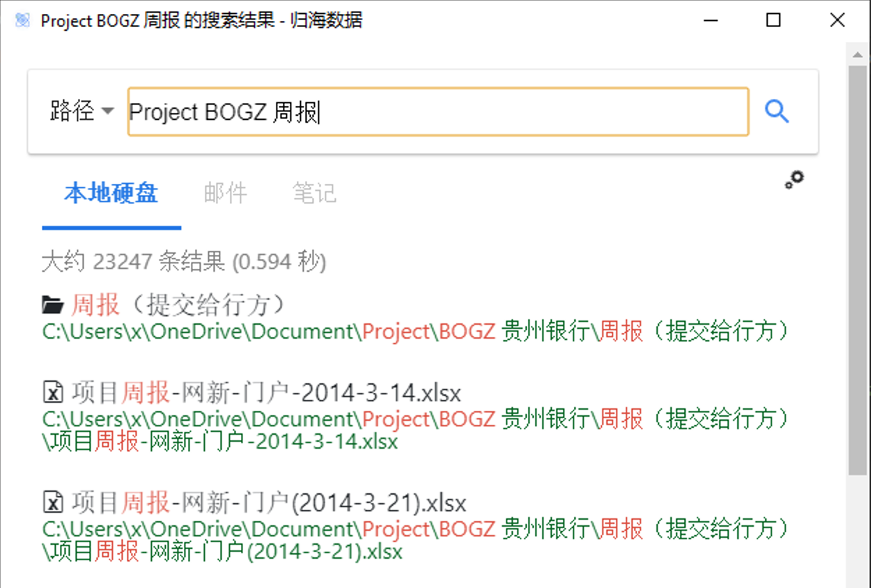The height and width of the screenshot is (588, 871).
Task: Click the vertical scrollbar thumb
Action: [856, 265]
